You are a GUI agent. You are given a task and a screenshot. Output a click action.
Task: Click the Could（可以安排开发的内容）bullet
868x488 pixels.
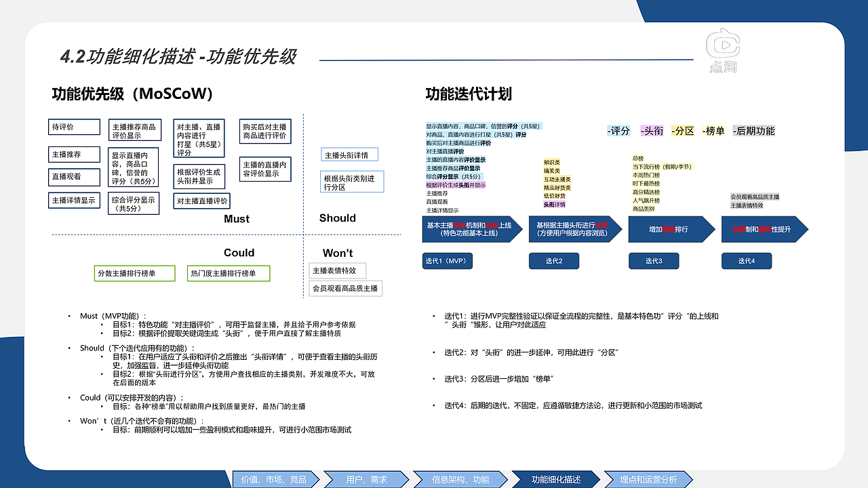coord(132,397)
